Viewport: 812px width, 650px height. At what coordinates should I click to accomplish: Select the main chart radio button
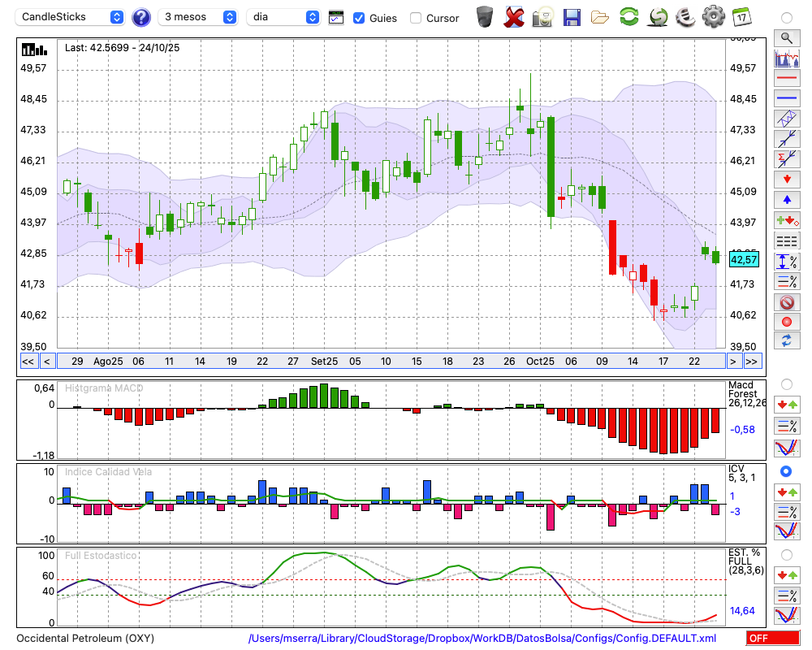click(787, 18)
